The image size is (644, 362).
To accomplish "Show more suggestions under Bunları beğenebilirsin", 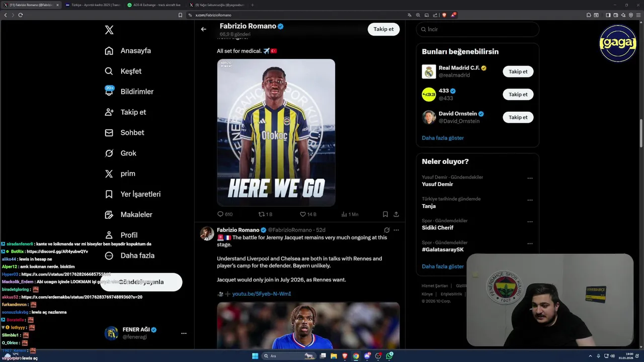I will coord(443,138).
